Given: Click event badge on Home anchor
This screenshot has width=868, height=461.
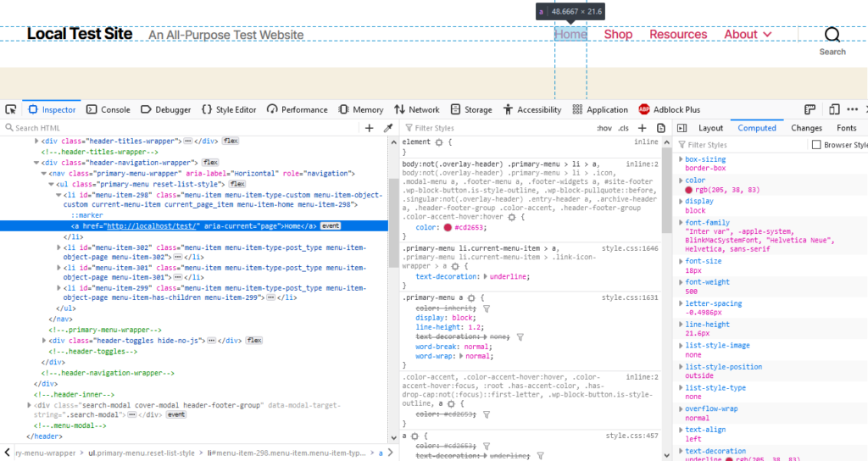Looking at the screenshot, I should tap(331, 225).
